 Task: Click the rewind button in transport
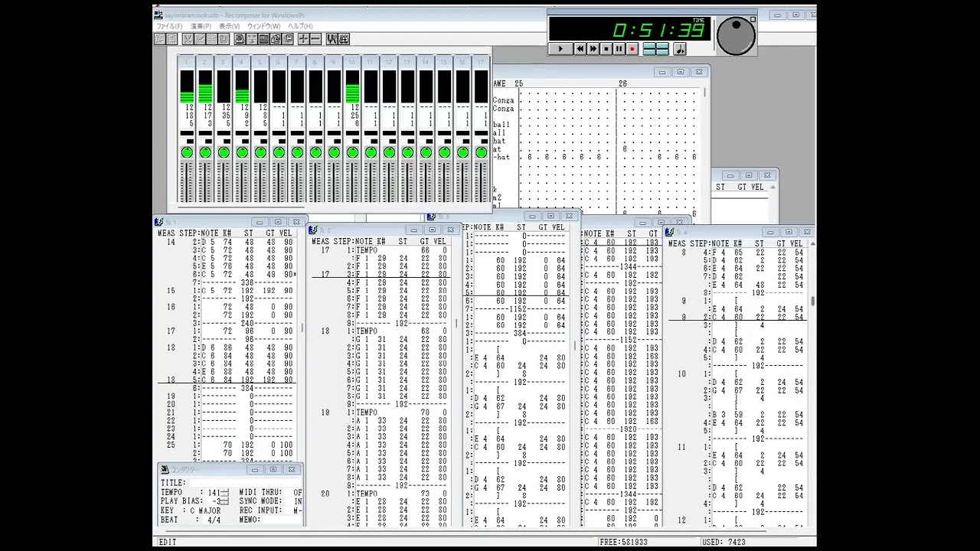[580, 48]
